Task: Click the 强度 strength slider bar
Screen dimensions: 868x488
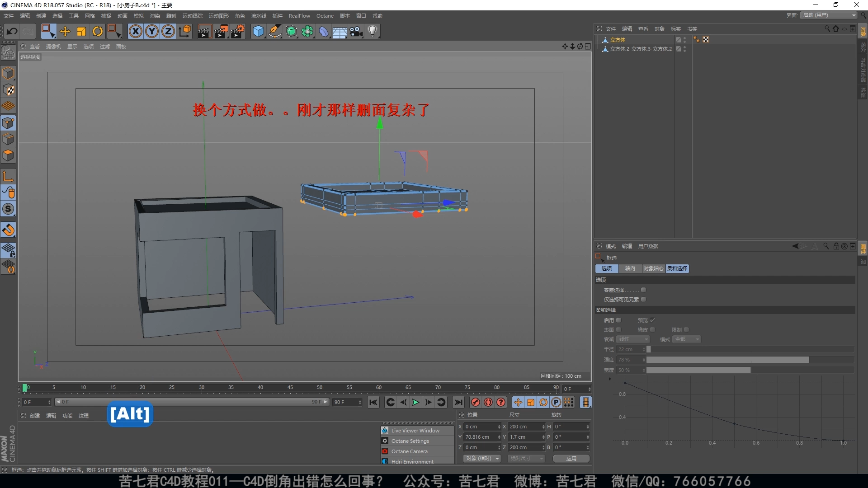Action: pos(750,360)
